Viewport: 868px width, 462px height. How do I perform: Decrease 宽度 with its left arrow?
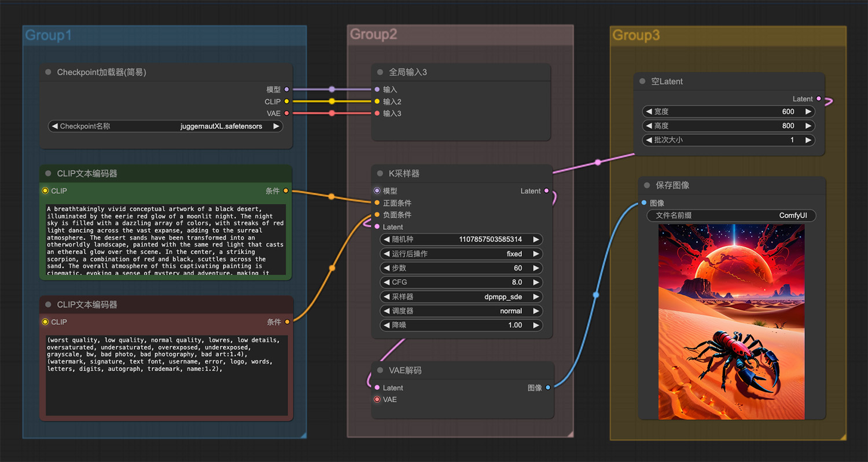(x=649, y=112)
